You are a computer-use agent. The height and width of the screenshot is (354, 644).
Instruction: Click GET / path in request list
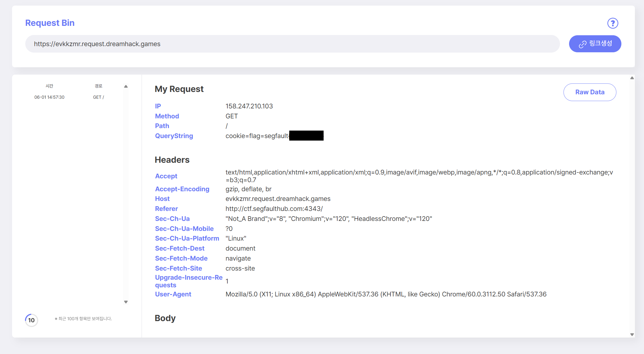coord(98,97)
